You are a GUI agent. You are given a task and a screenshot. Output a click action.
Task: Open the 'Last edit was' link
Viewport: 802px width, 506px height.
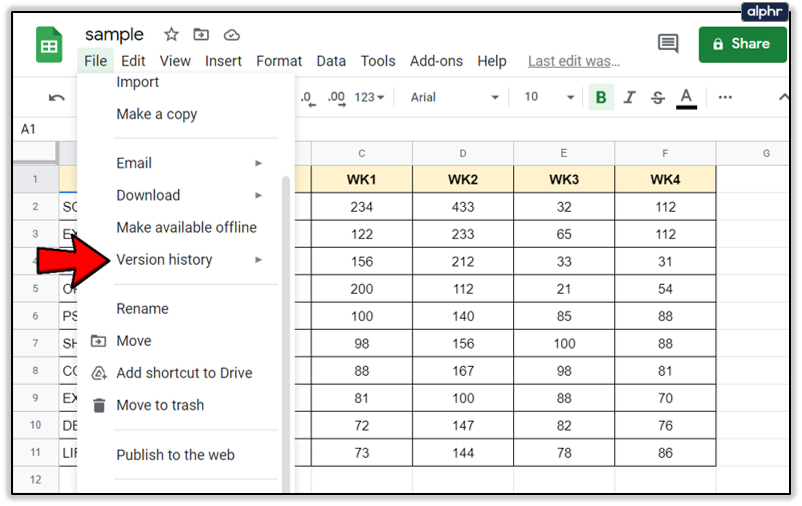pos(573,61)
